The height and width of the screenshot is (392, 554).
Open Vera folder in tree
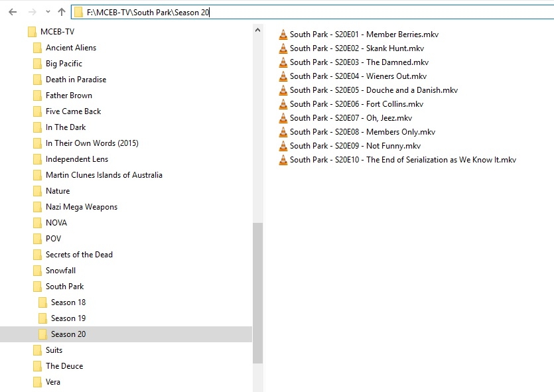[x=52, y=382]
